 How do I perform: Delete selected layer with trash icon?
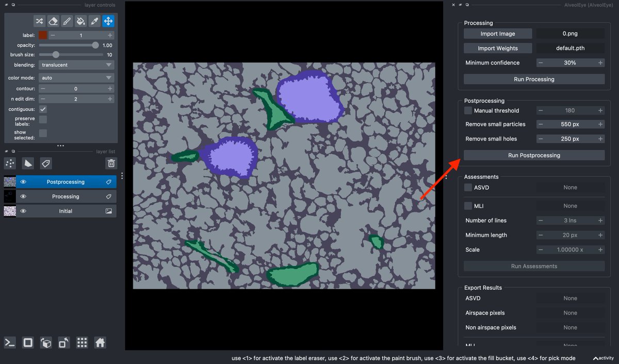111,163
